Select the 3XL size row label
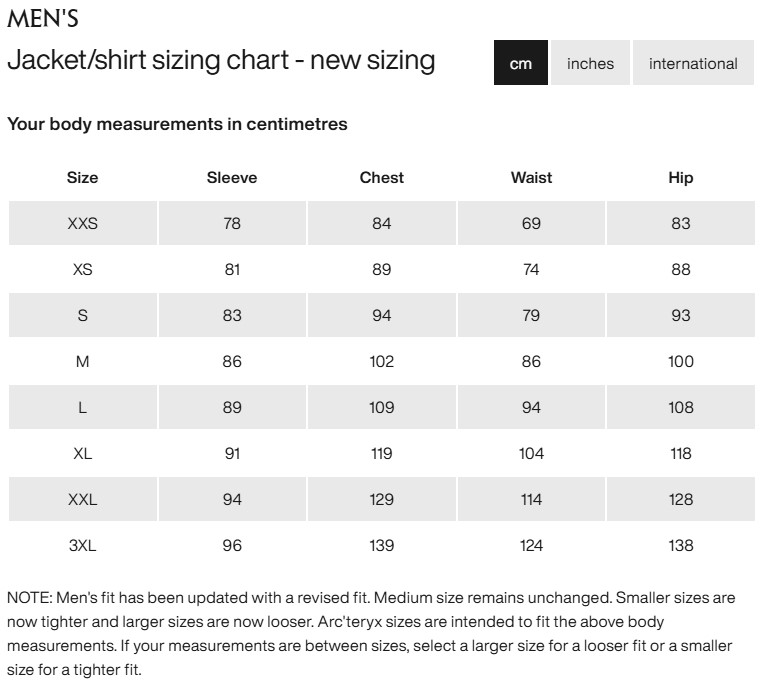Screen dimensions: 763x694 tap(83, 546)
